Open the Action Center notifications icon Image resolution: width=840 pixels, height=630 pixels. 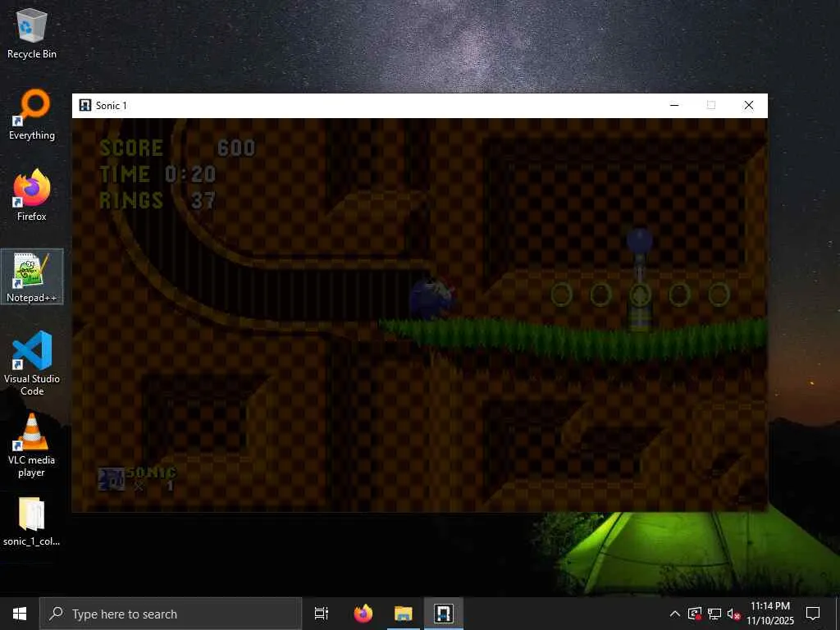coord(813,614)
